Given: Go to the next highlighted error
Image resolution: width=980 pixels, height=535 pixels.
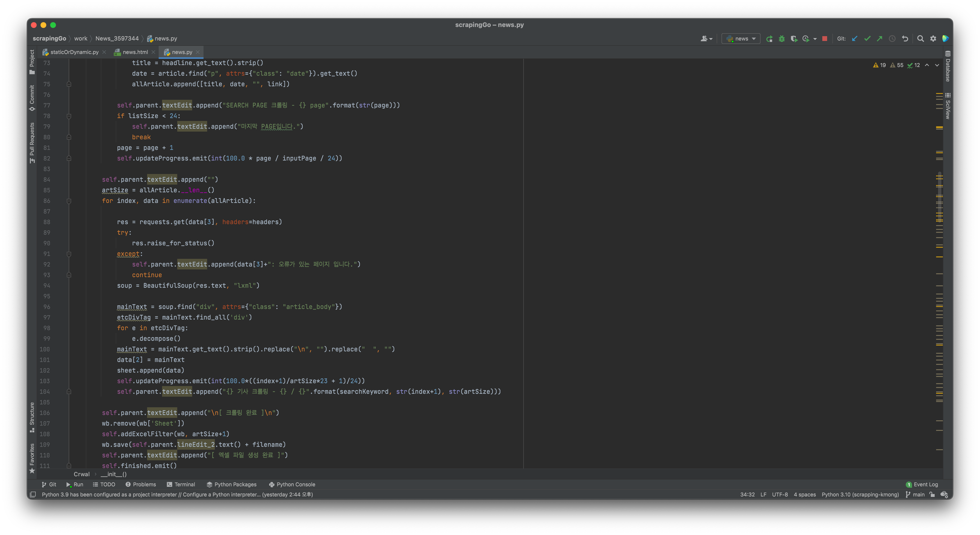Looking at the screenshot, I should pos(937,65).
